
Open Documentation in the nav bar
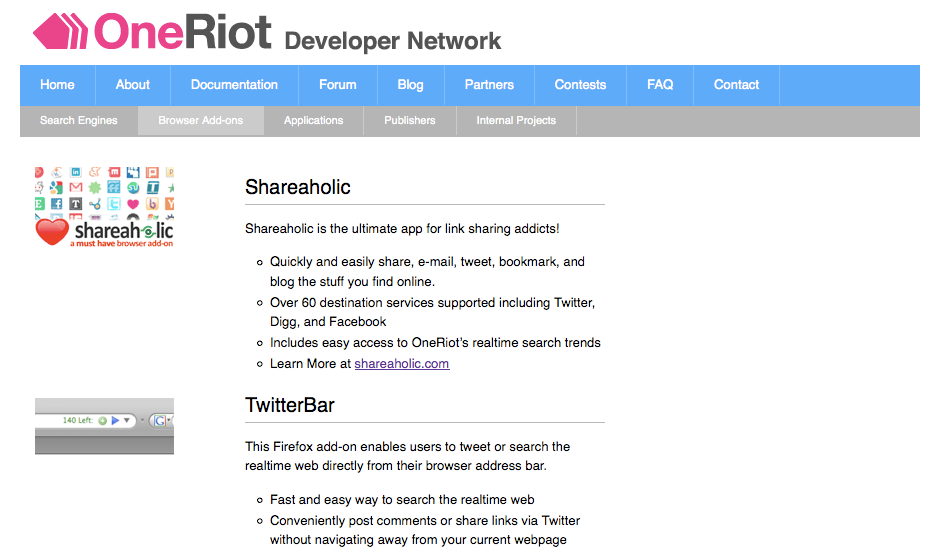pos(234,85)
